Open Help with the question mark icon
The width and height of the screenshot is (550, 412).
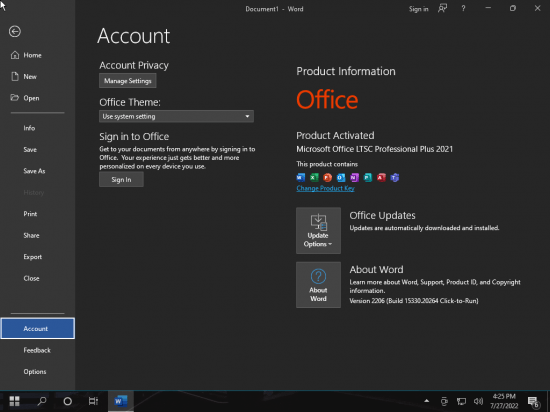click(463, 9)
